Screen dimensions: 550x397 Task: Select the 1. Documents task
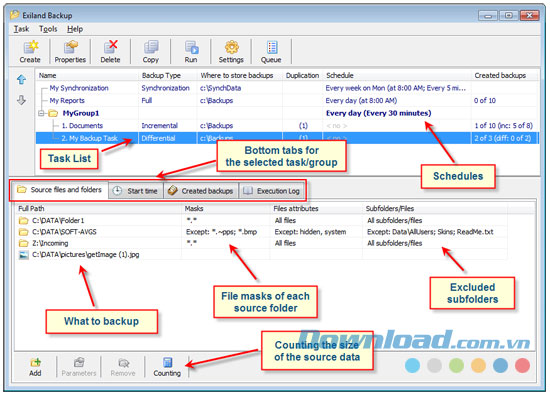tap(82, 126)
